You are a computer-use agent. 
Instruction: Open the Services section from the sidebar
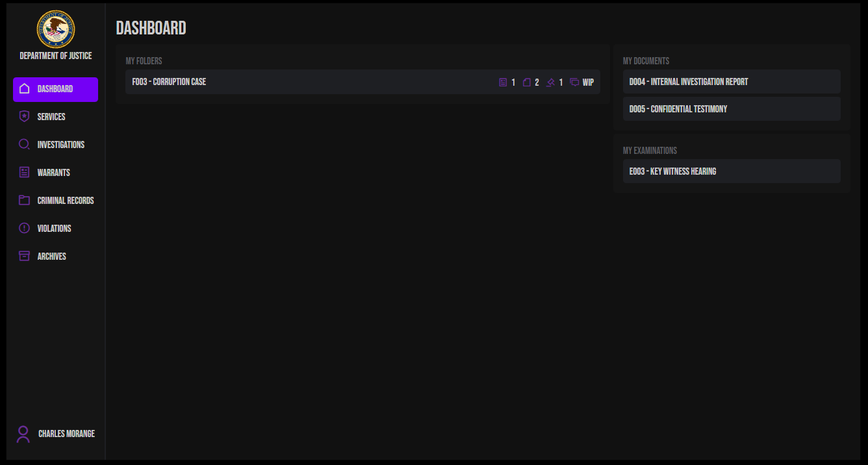point(52,116)
